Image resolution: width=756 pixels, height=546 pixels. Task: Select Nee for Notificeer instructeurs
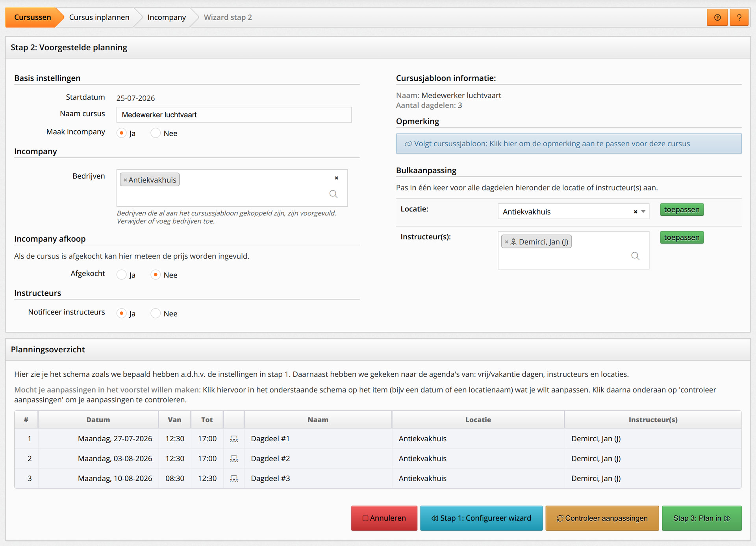156,313
